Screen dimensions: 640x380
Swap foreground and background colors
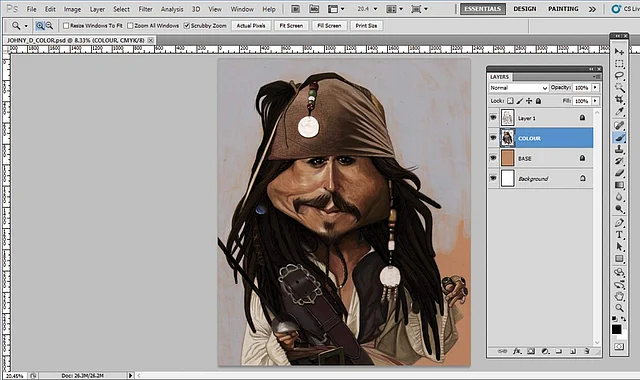point(623,318)
